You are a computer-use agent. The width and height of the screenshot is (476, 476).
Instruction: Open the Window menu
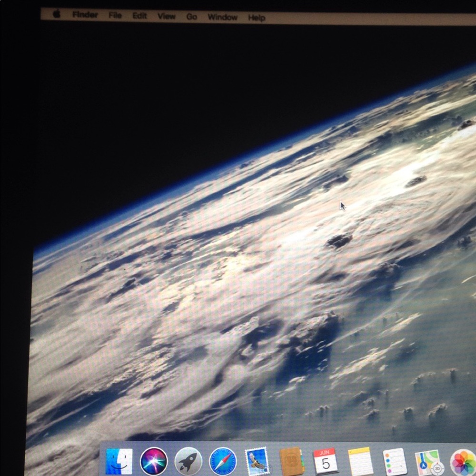click(222, 17)
